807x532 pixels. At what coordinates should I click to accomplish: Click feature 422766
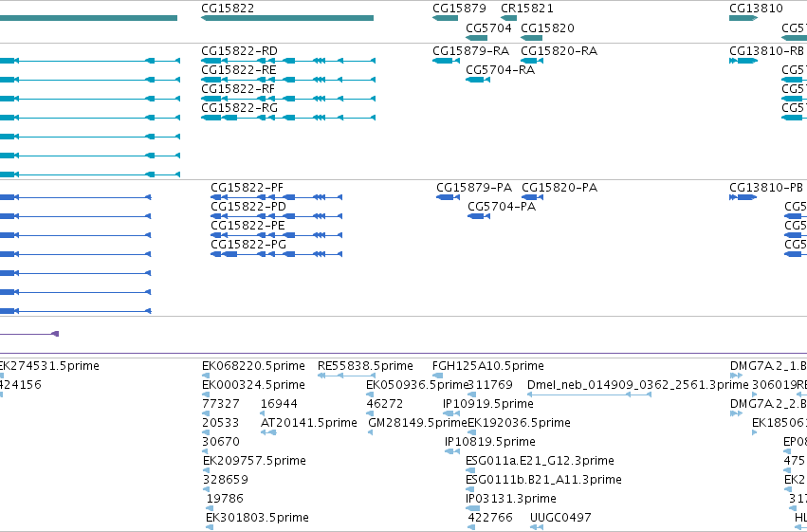(472, 527)
